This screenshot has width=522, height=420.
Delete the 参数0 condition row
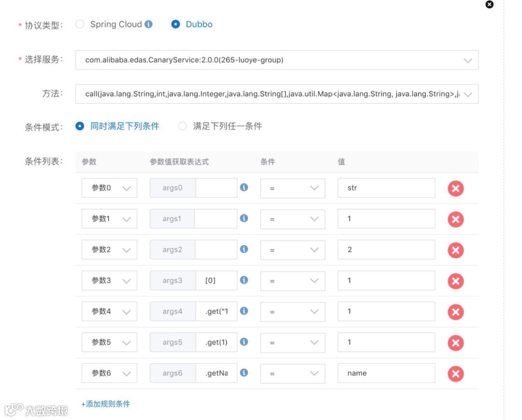pos(455,189)
